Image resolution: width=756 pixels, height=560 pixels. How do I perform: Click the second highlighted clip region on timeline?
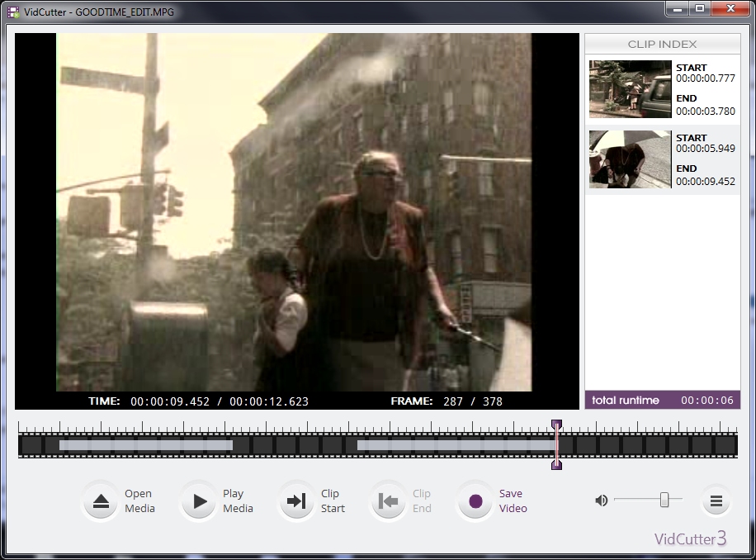(456, 445)
